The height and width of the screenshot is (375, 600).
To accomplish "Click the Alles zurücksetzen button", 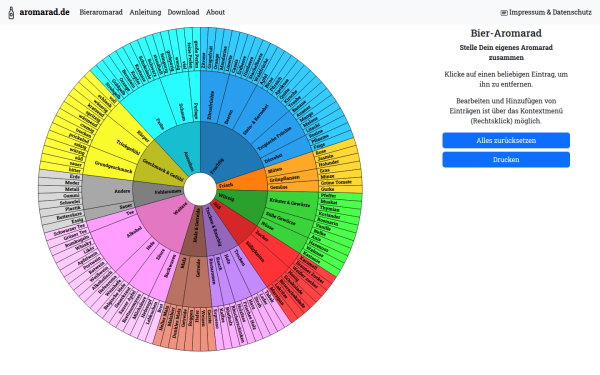I will point(506,140).
